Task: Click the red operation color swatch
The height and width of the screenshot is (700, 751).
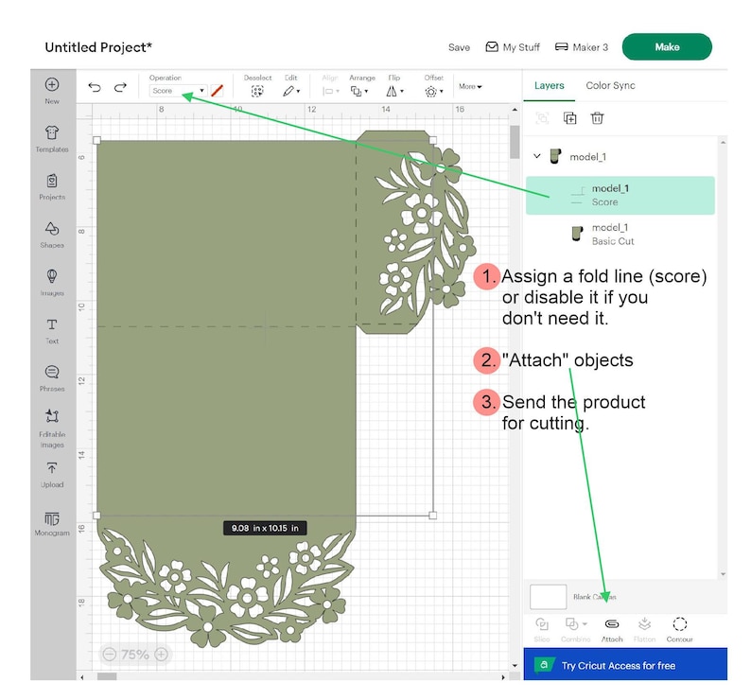Action: coord(217,91)
